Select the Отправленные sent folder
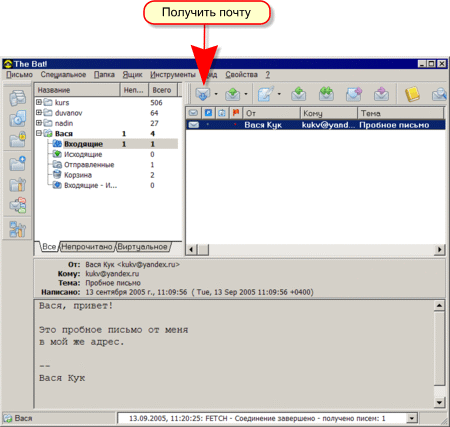Screen dimensions: 450x427 tap(89, 165)
